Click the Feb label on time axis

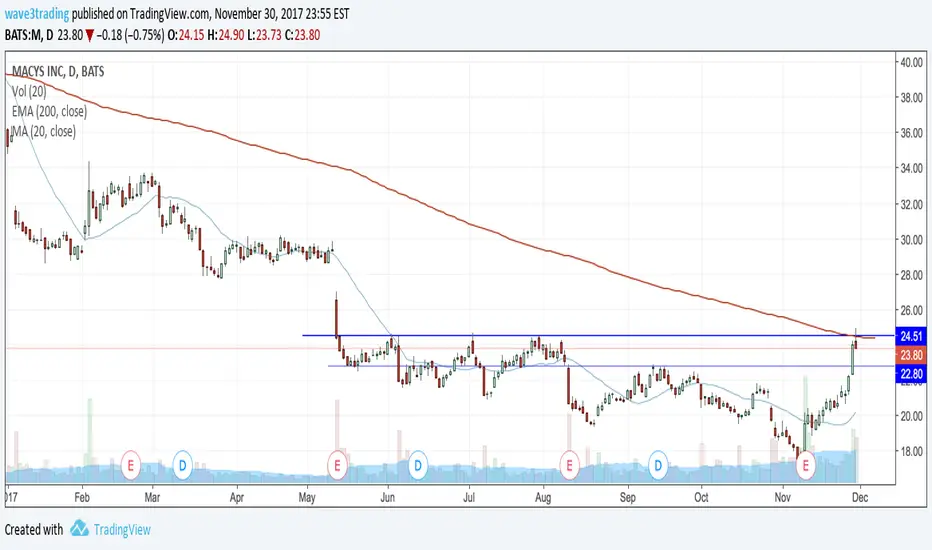[x=82, y=497]
